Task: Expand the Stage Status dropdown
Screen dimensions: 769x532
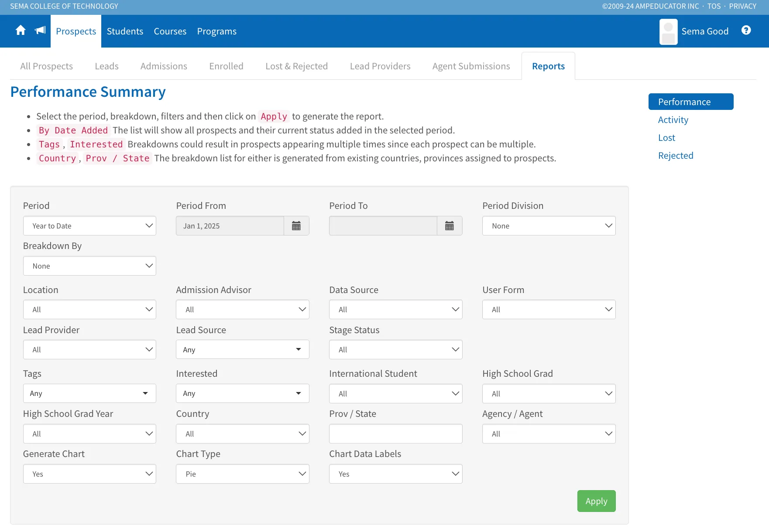Action: (x=396, y=350)
